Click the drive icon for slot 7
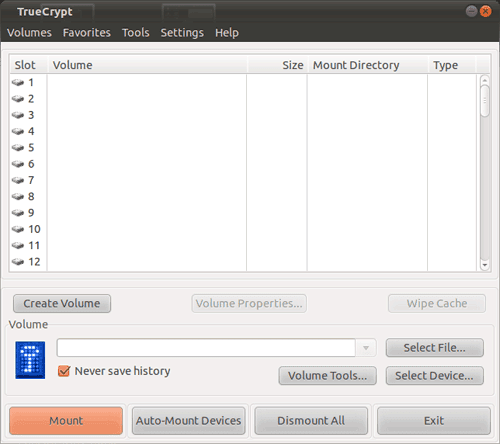 (18, 180)
